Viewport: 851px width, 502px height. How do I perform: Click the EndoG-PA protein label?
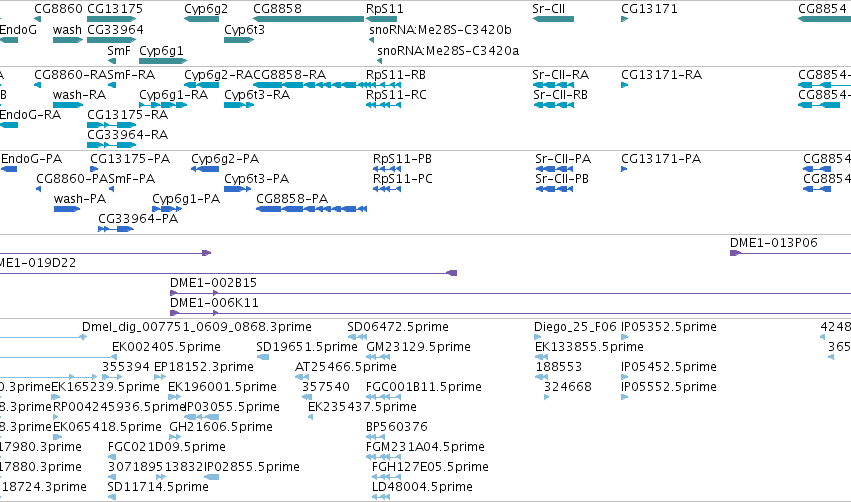[31, 158]
